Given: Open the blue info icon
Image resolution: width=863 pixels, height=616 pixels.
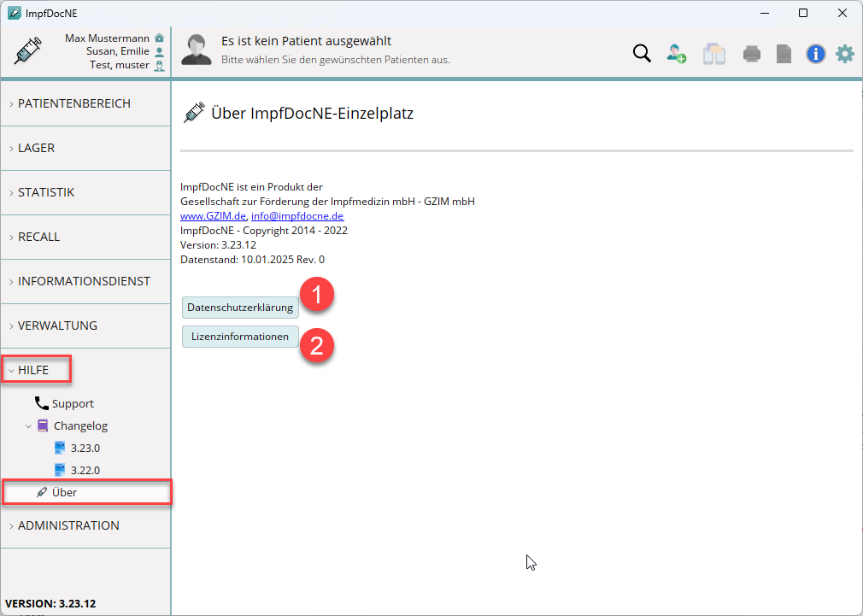Looking at the screenshot, I should click(x=816, y=54).
